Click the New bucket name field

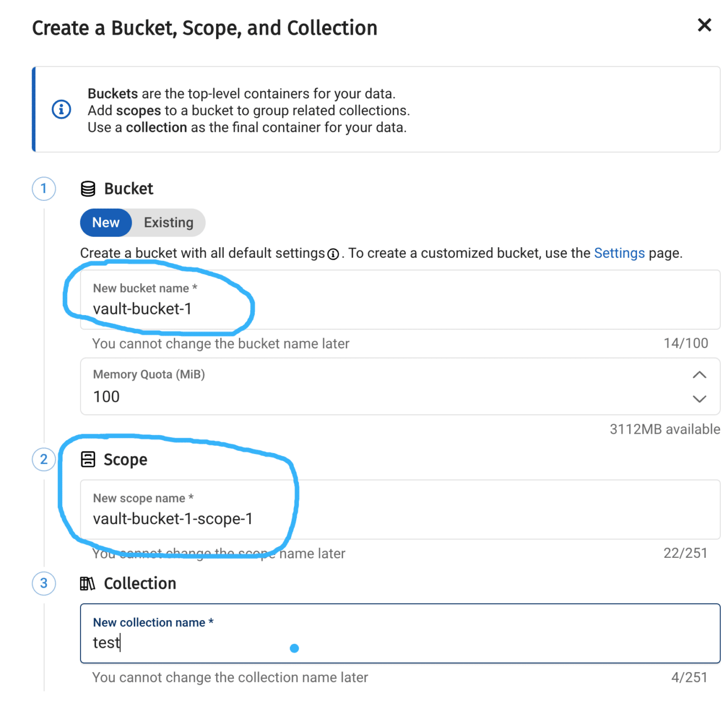[x=400, y=308]
